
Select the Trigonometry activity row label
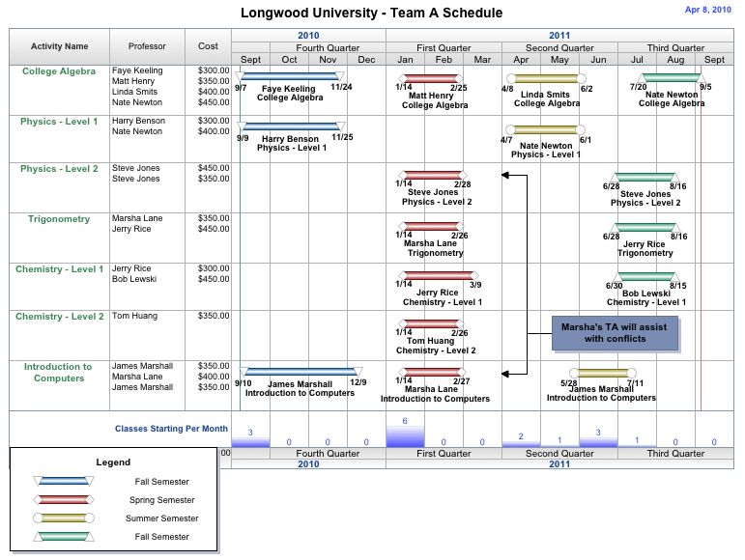coord(59,219)
